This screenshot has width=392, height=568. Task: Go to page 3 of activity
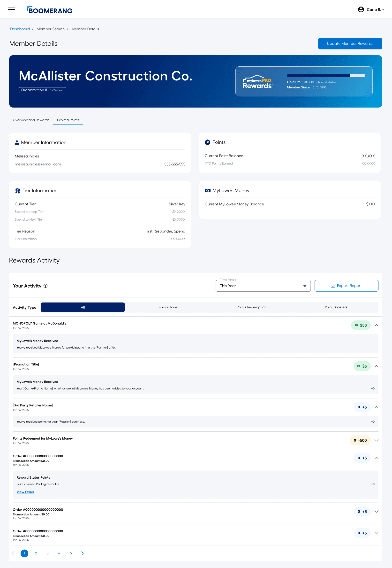pyautogui.click(x=48, y=553)
